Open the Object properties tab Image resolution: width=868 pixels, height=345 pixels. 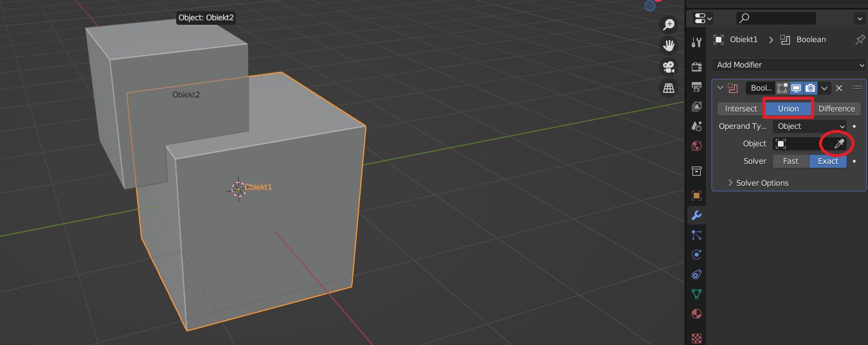click(x=696, y=195)
